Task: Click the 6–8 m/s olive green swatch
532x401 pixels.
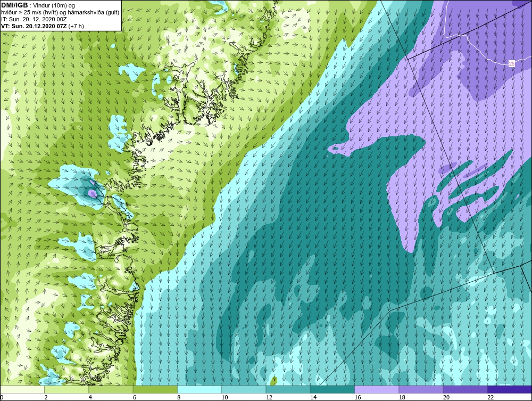Action: (x=155, y=389)
